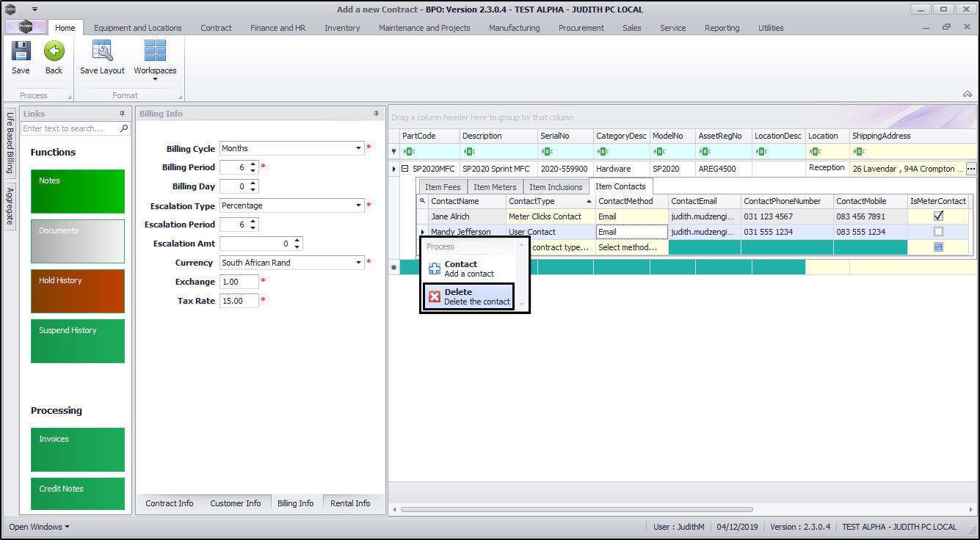Click the Tax Rate input field
Screen dimensions: 980x540
[x=239, y=301]
